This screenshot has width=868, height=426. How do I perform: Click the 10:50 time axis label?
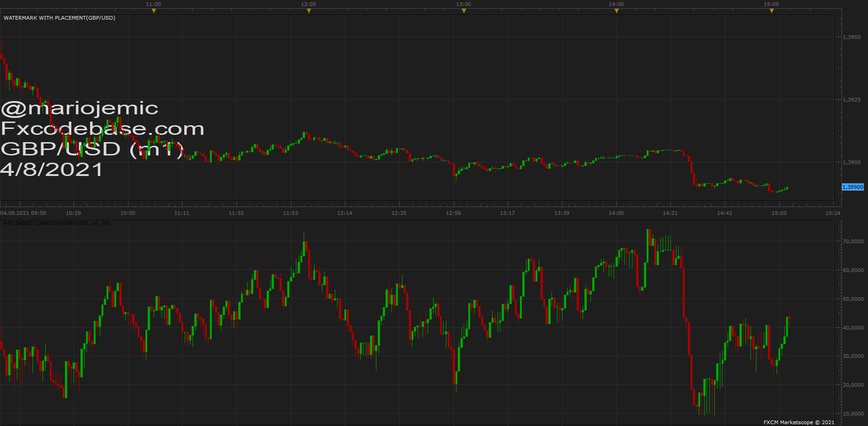[x=128, y=213]
